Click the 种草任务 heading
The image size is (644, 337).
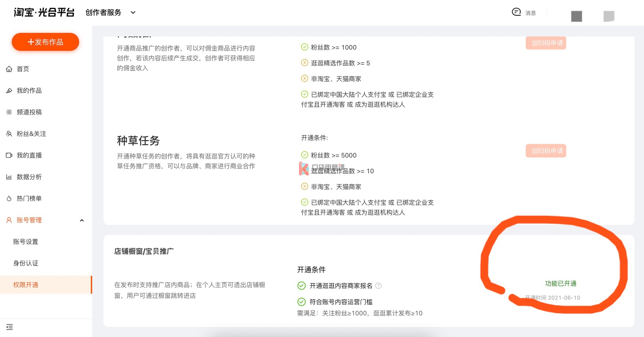[138, 141]
